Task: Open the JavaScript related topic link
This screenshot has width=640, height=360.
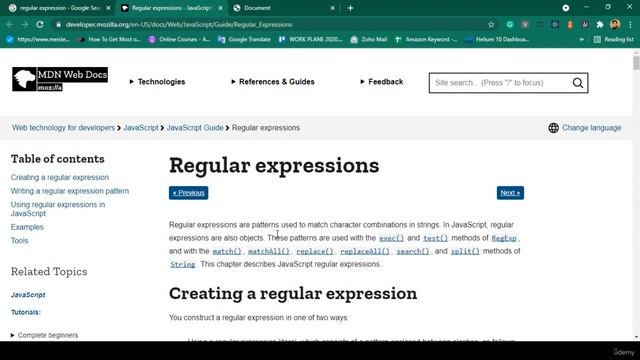Action: (28, 295)
